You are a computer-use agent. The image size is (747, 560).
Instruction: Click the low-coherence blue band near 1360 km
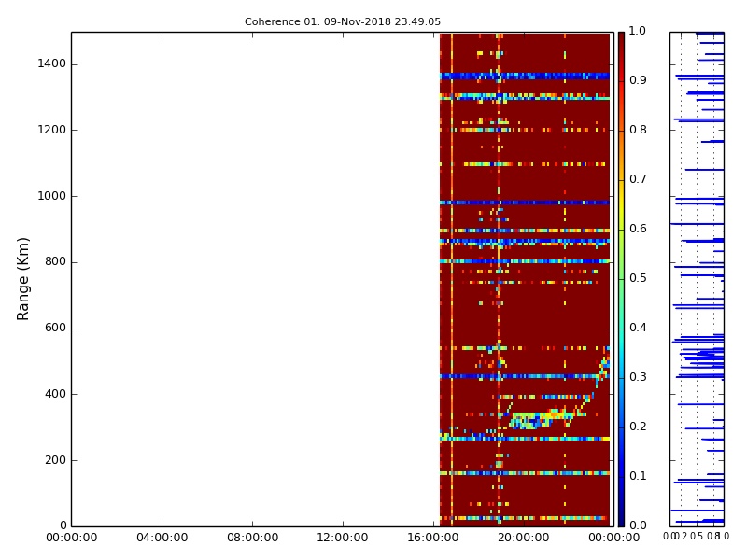(525, 76)
